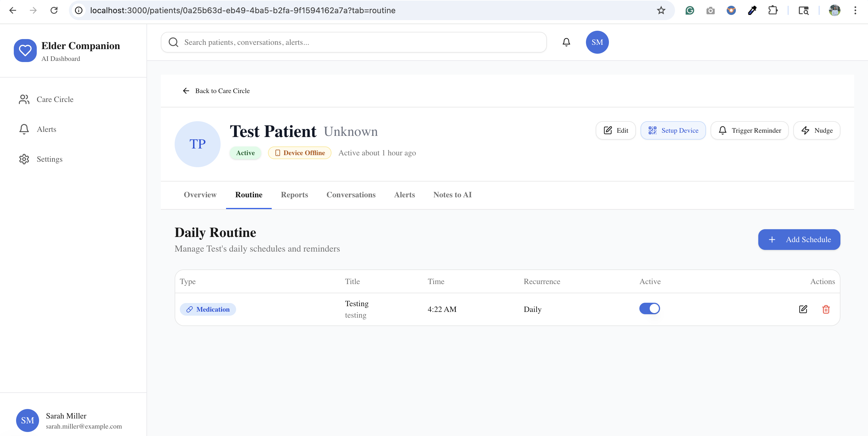The image size is (868, 436).
Task: Click the Elder Companion heart logo
Action: [25, 51]
